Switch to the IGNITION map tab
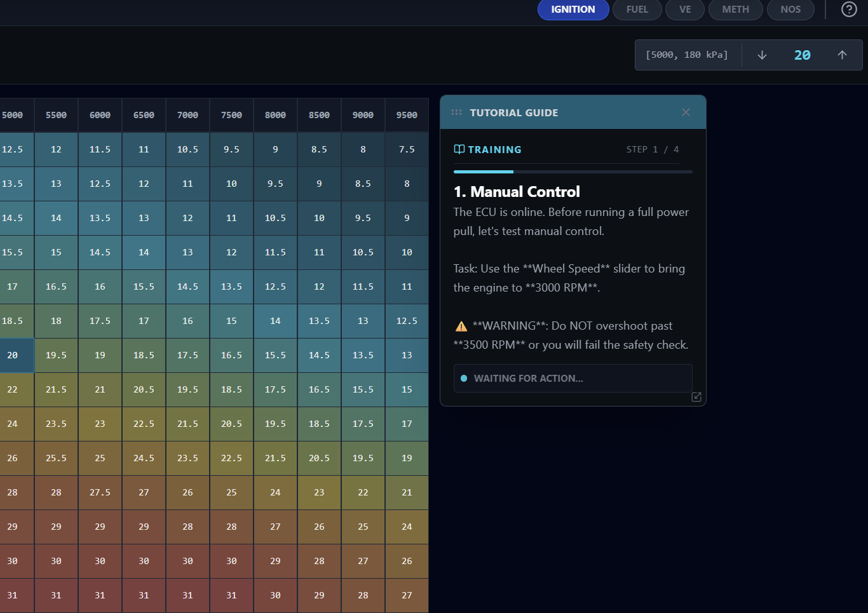 pos(573,10)
